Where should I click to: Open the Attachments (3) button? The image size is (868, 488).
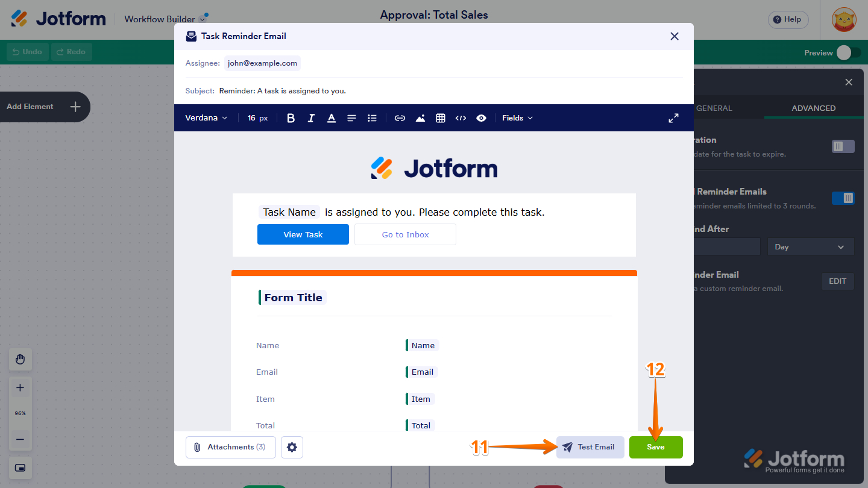tap(230, 447)
